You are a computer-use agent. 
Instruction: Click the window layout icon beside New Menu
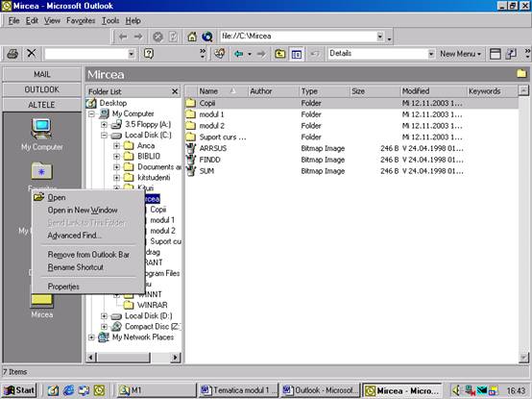tap(495, 54)
